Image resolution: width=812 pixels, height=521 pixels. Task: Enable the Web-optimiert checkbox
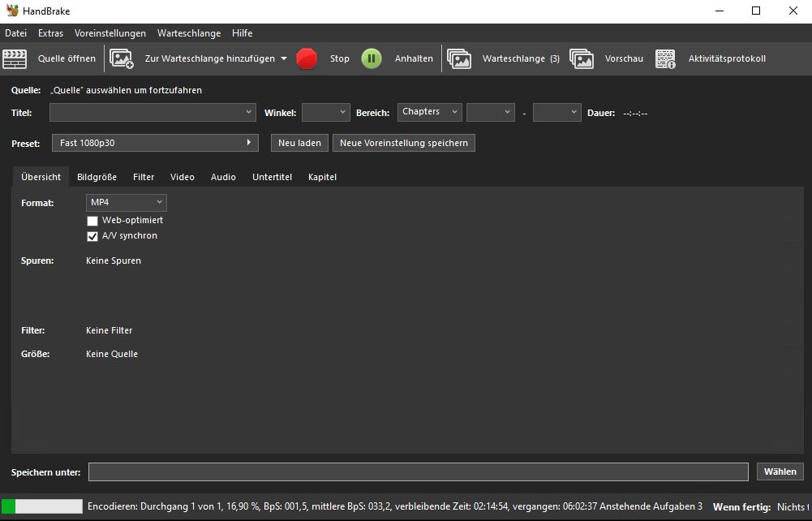click(92, 221)
